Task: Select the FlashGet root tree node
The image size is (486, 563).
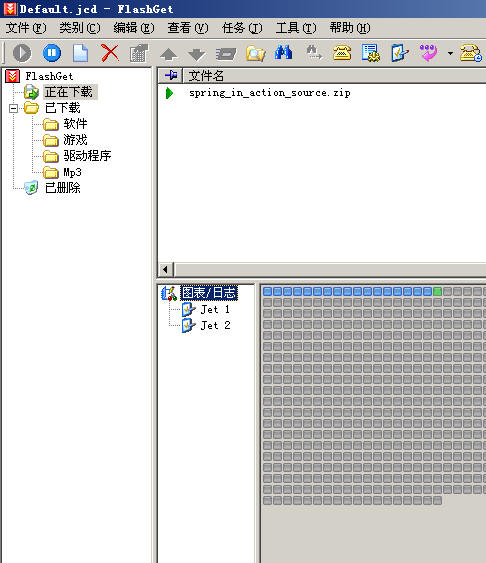Action: point(49,76)
